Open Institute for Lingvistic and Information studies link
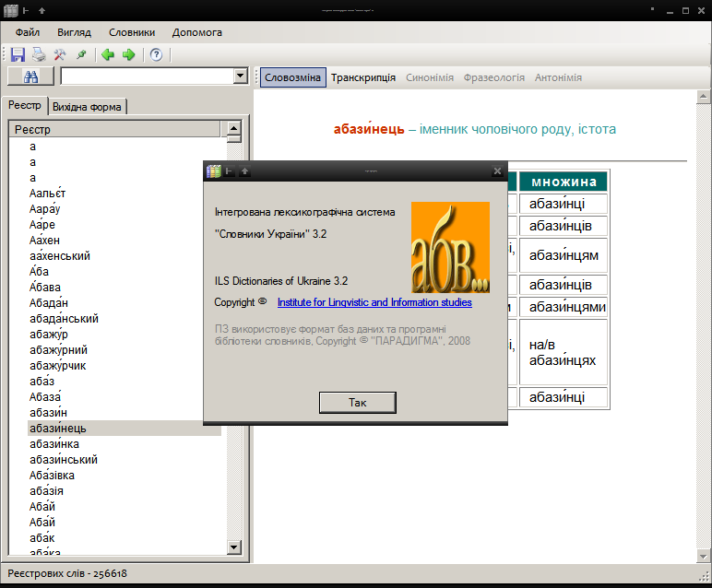This screenshot has height=588, width=712. pyautogui.click(x=374, y=302)
